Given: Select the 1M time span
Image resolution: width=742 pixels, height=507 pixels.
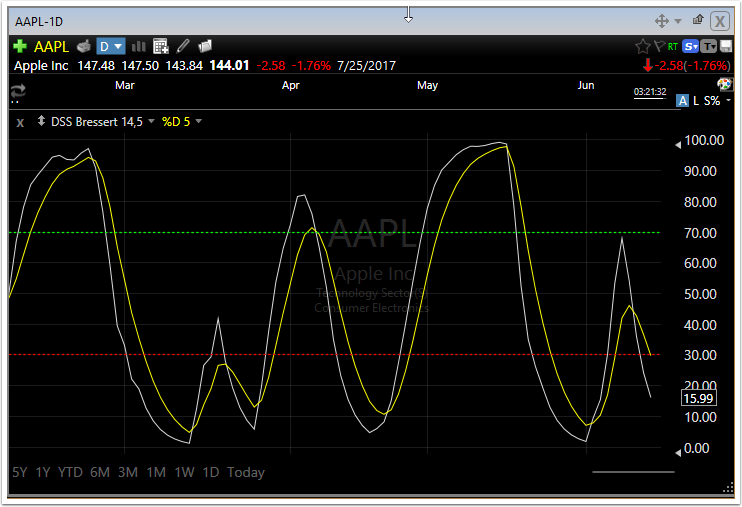Looking at the screenshot, I should pos(156,472).
